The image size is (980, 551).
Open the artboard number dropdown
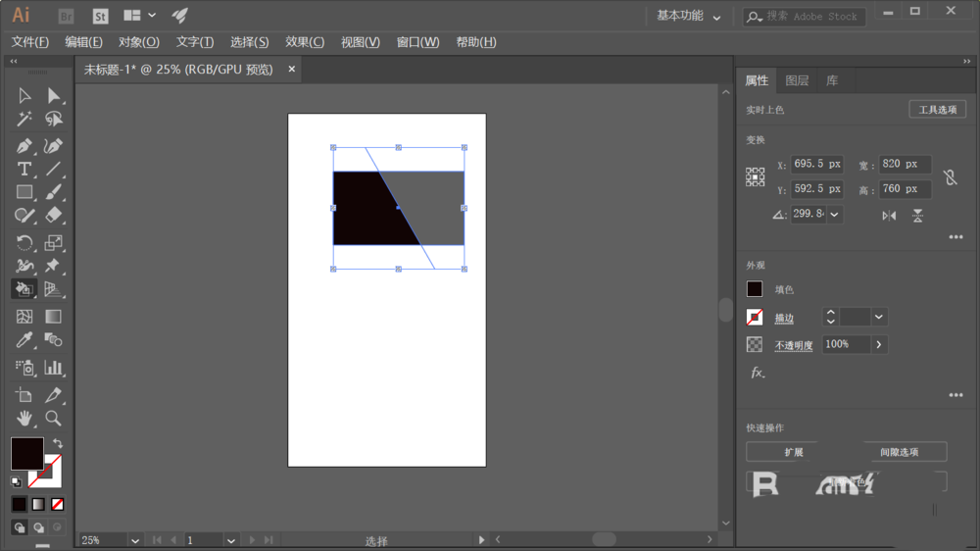pyautogui.click(x=230, y=540)
